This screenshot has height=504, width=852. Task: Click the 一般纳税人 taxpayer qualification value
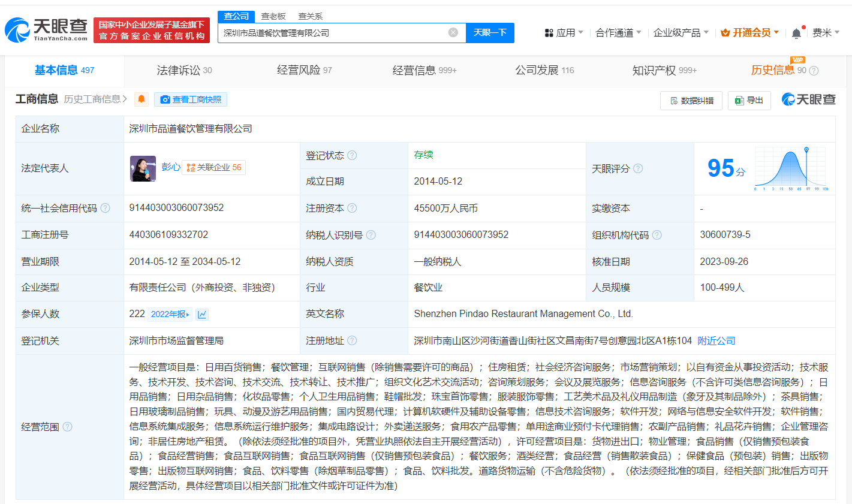(x=438, y=261)
